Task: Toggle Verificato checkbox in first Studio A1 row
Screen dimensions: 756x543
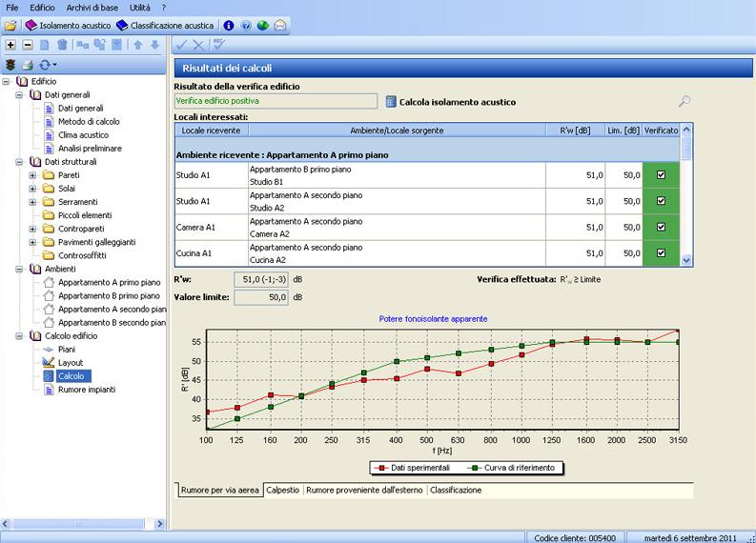Action: tap(661, 175)
